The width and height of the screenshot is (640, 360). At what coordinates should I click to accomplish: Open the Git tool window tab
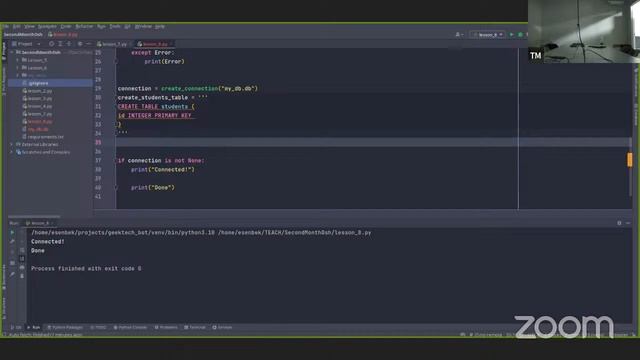[16, 327]
